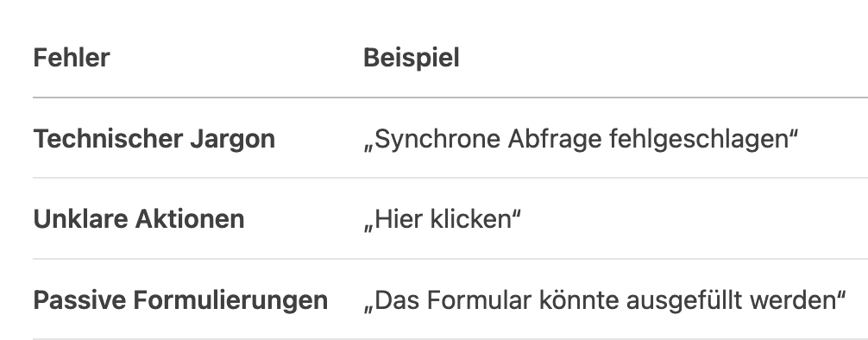The width and height of the screenshot is (868, 340).
Task: Click the „Hier klicken“ example text
Action: 442,219
